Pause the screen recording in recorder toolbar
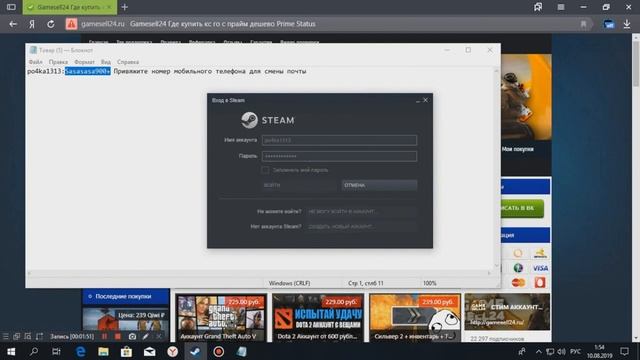The height and width of the screenshot is (360, 640). pos(104,336)
